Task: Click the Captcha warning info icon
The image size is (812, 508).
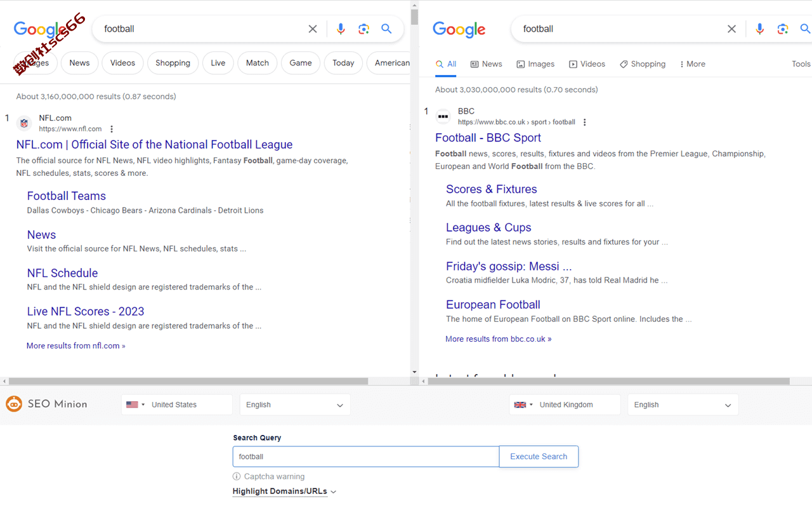Action: (x=237, y=476)
